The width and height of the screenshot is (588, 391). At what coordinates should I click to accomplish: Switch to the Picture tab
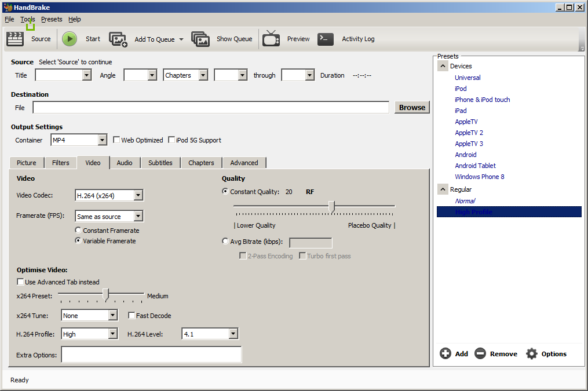tap(27, 163)
